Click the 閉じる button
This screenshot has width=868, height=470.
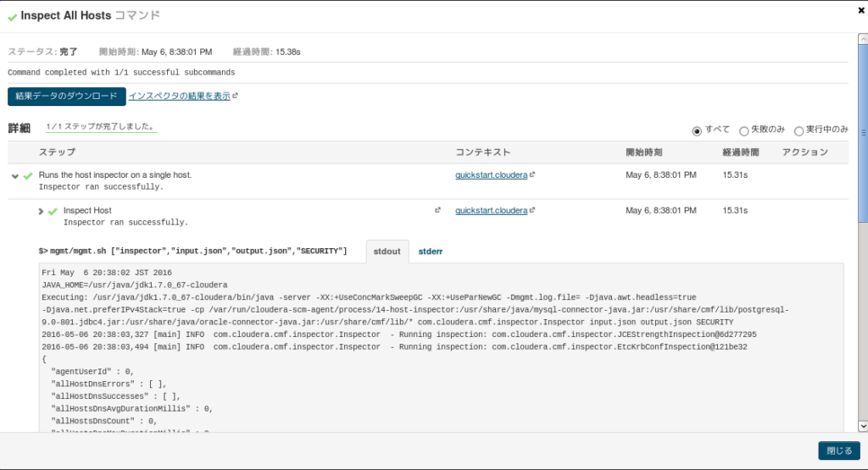pyautogui.click(x=839, y=451)
